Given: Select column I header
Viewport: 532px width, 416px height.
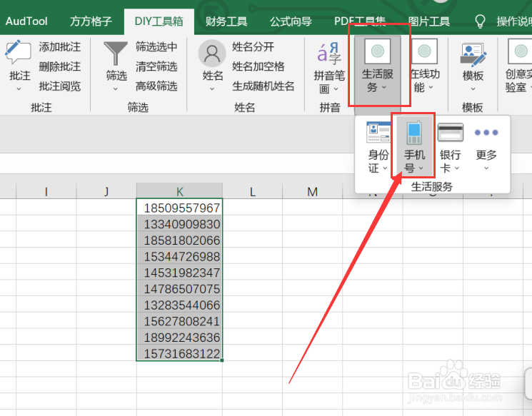Looking at the screenshot, I should pos(46,191).
